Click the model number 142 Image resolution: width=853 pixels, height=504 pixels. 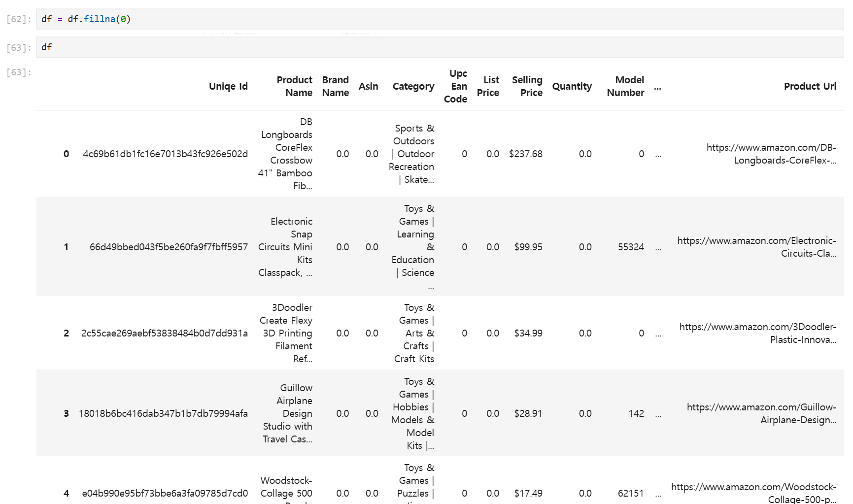[636, 413]
